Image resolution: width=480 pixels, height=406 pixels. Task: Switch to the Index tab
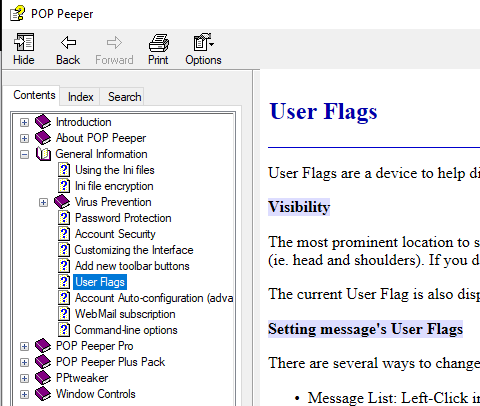pyautogui.click(x=80, y=97)
